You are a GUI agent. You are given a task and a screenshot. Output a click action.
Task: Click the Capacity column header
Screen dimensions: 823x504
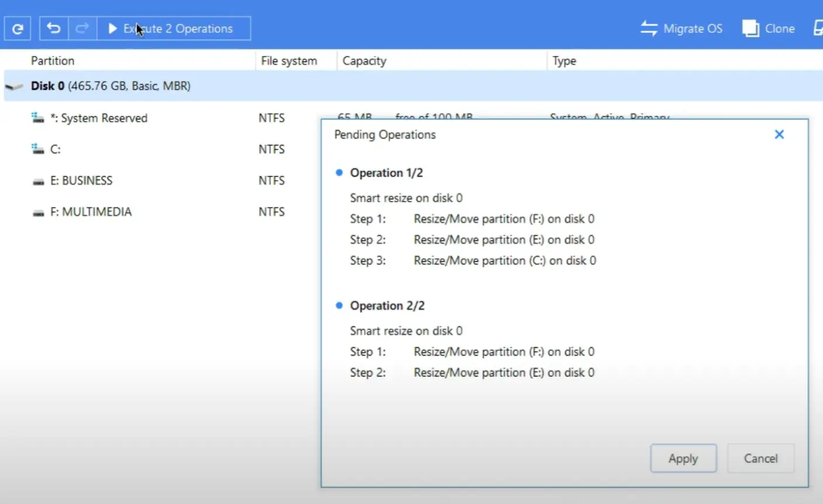tap(364, 60)
